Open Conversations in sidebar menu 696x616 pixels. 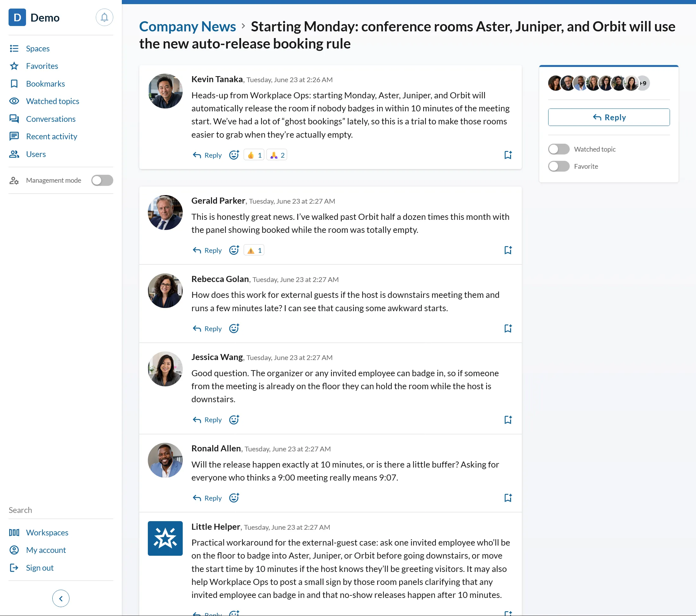tap(51, 119)
